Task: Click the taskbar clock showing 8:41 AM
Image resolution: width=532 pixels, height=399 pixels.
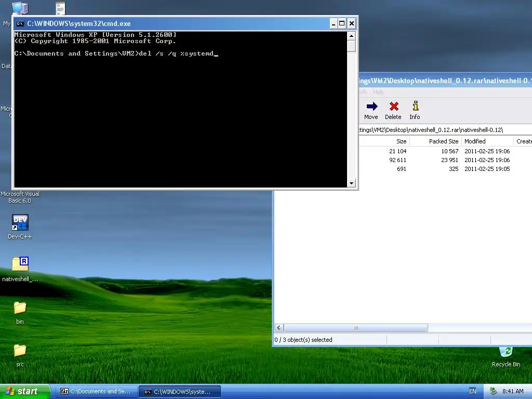Action: 513,391
